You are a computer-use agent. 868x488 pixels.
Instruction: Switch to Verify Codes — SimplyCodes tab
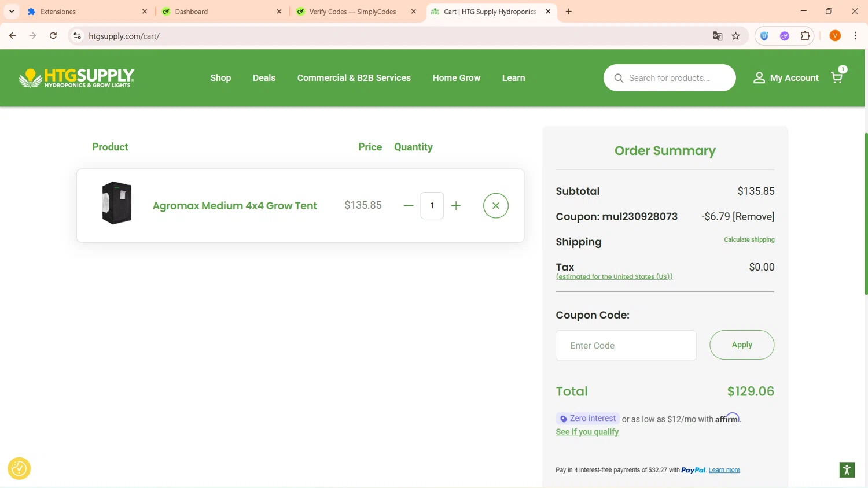(x=355, y=12)
